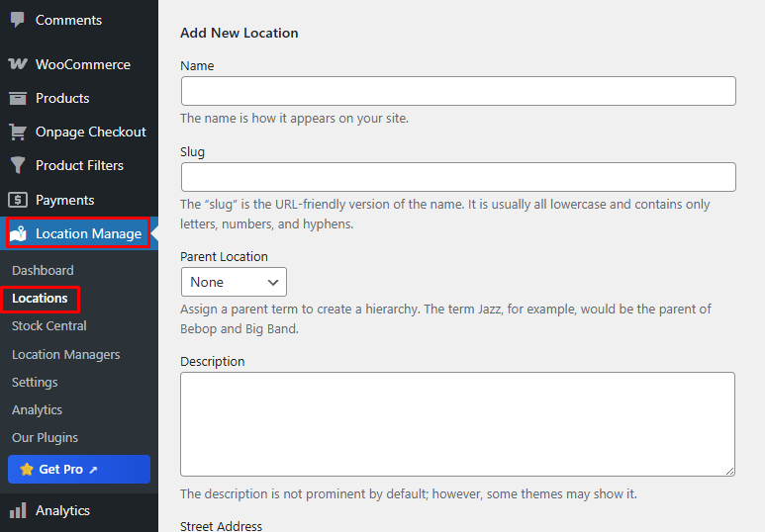Open Our Plugins submenu item
This screenshot has height=532, width=765.
click(45, 438)
